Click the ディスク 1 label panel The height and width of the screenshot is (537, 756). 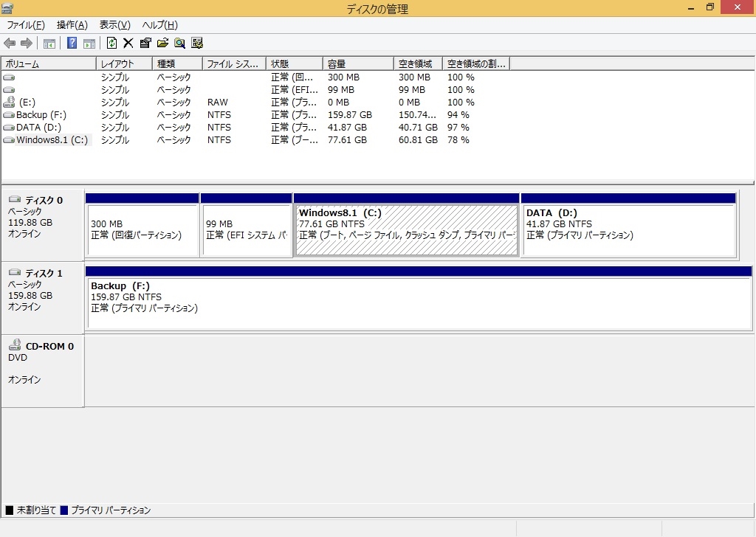(42, 299)
